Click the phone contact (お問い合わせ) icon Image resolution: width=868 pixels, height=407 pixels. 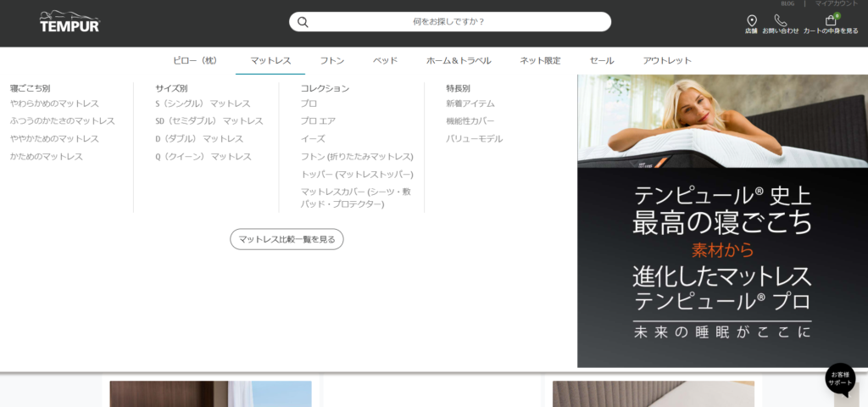point(780,20)
